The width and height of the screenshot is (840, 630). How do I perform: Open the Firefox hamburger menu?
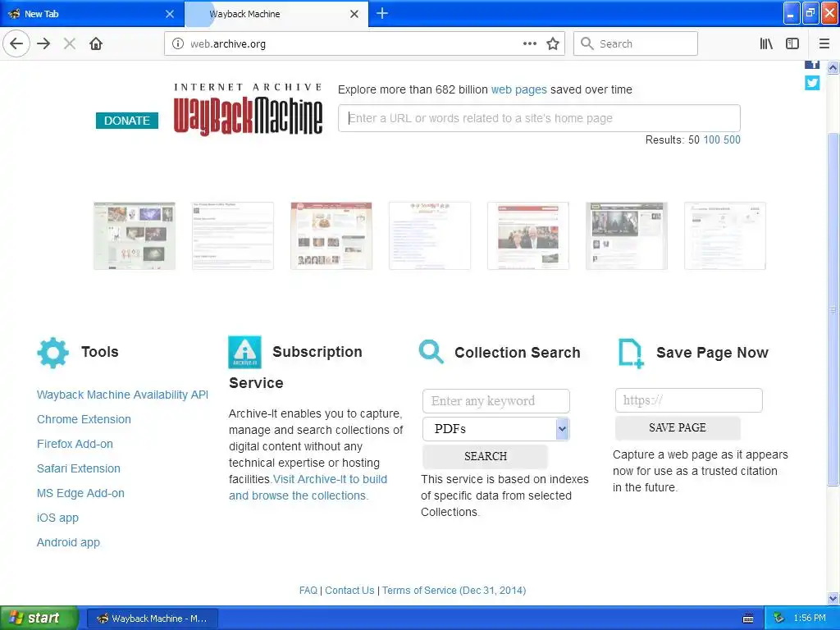pos(824,43)
